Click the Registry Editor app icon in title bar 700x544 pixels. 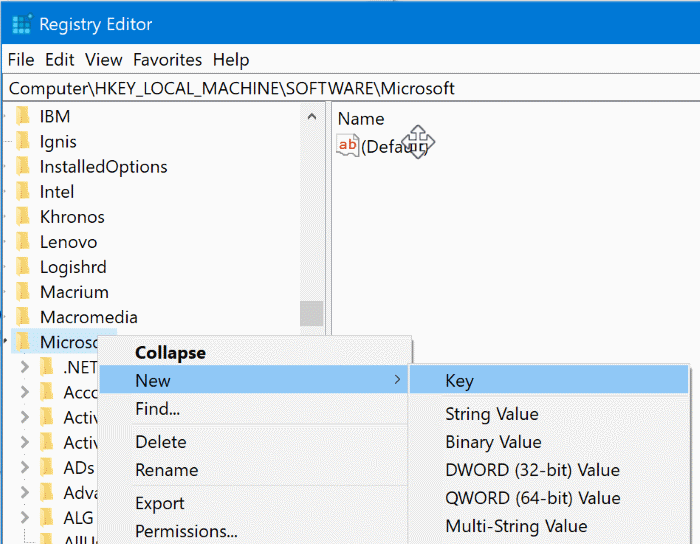pos(22,24)
